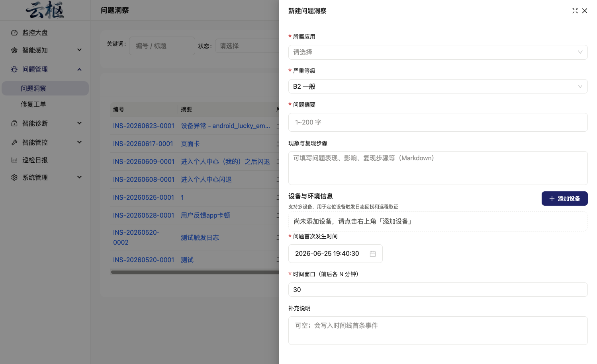Open issue link INS-20260520-0001
Viewport: 597px width, 364px height.
point(143,260)
